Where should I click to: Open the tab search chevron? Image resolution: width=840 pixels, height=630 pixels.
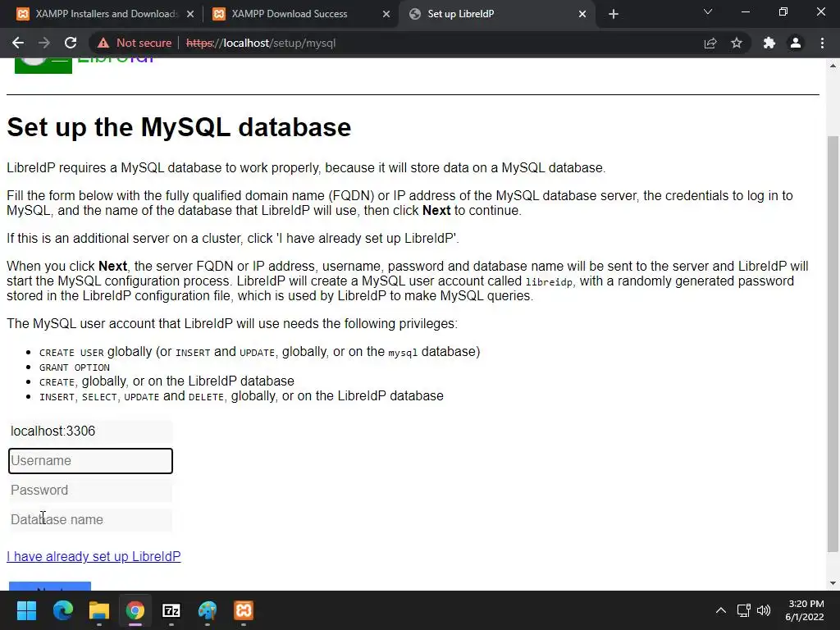708,11
